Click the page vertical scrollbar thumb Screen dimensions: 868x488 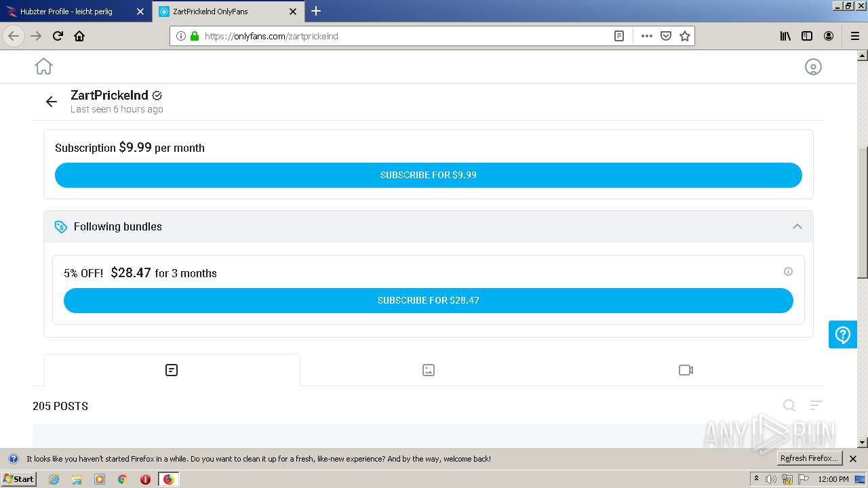click(862, 212)
